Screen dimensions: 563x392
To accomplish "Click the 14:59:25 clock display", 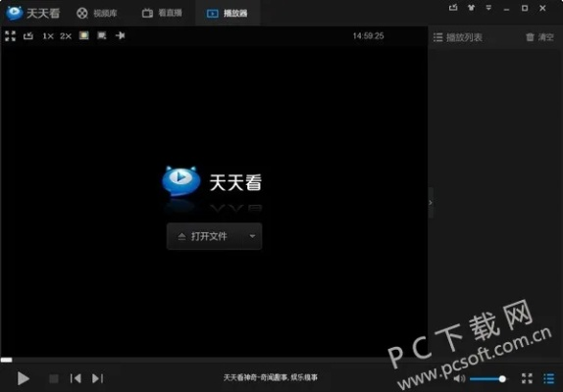I will click(x=368, y=36).
